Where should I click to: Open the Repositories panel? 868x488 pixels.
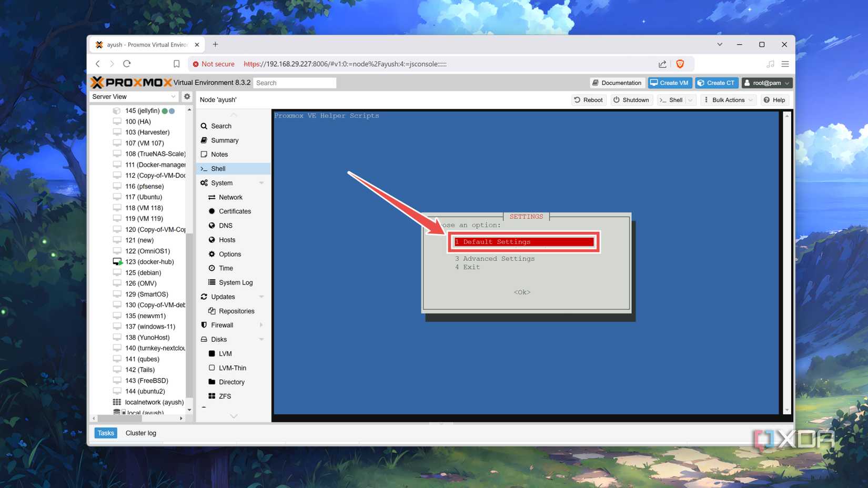[x=236, y=311]
